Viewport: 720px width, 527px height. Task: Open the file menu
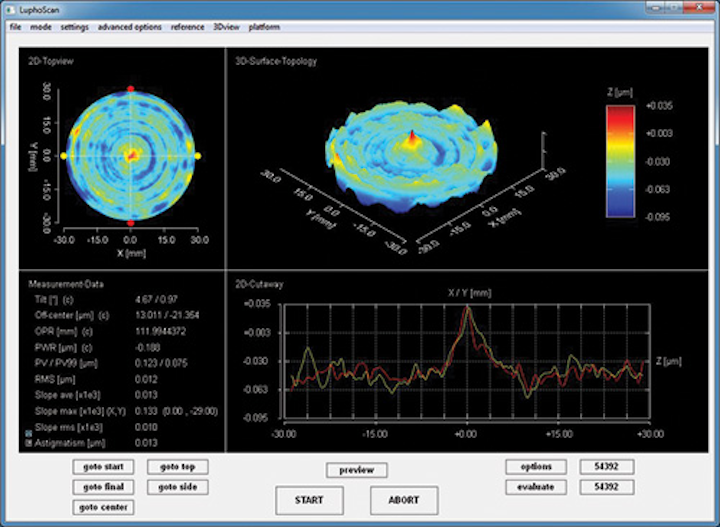pos(16,27)
